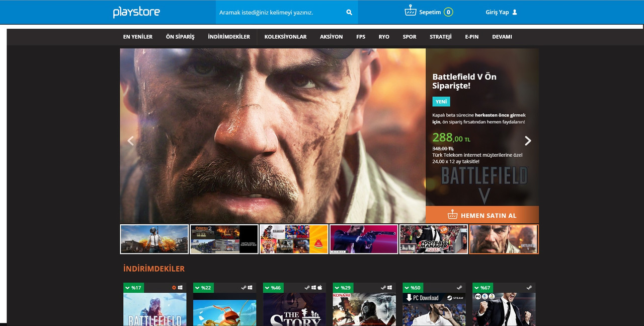Screen dimensions: 644x326
Task: Open the KOLEKSİYONLAR menu
Action: [x=285, y=37]
